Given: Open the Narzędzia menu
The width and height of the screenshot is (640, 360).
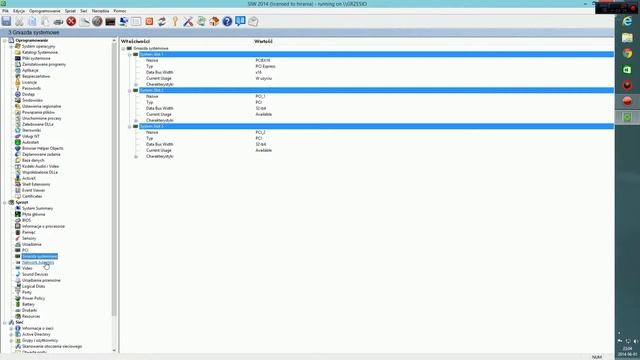Looking at the screenshot, I should click(100, 11).
